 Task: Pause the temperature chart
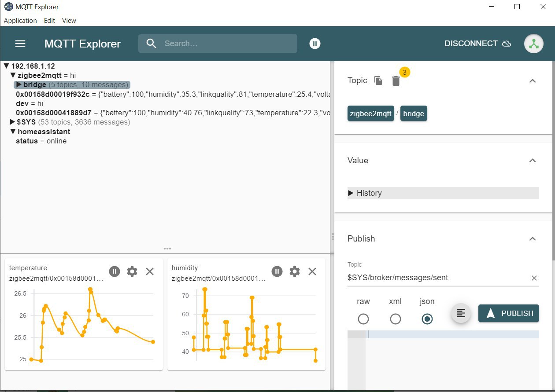(x=114, y=271)
